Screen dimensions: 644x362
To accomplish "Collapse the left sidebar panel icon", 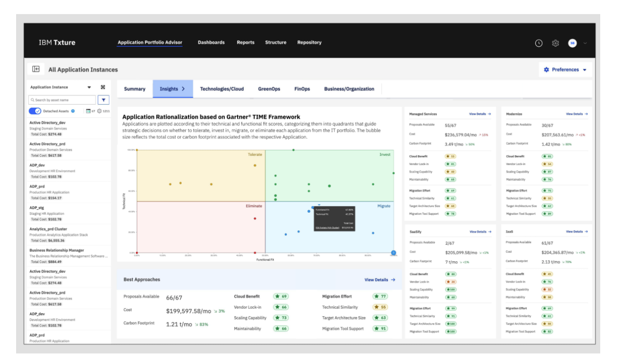I will (x=36, y=69).
